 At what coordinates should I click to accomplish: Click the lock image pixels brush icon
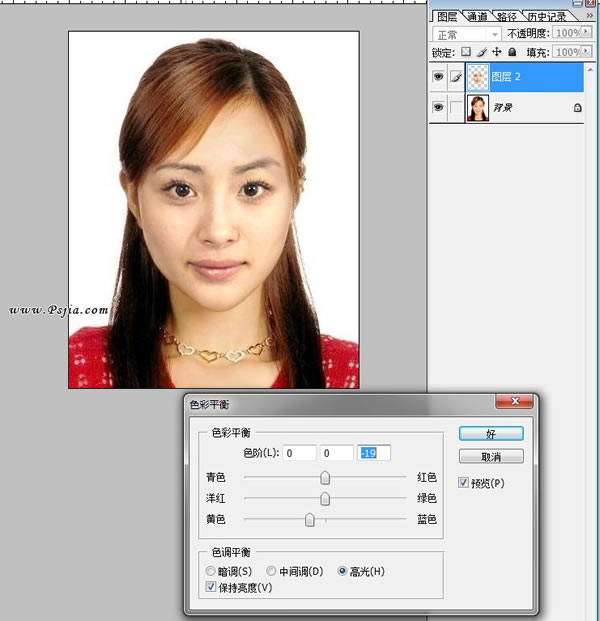[x=482, y=52]
